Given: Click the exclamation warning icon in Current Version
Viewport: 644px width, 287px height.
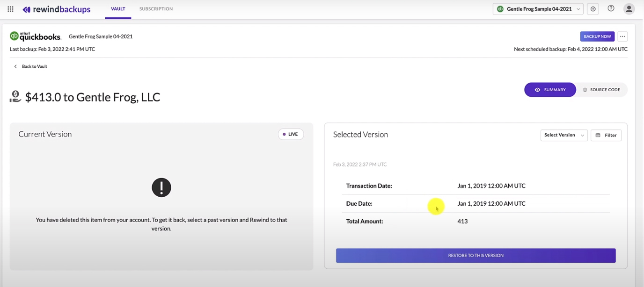Looking at the screenshot, I should (161, 187).
